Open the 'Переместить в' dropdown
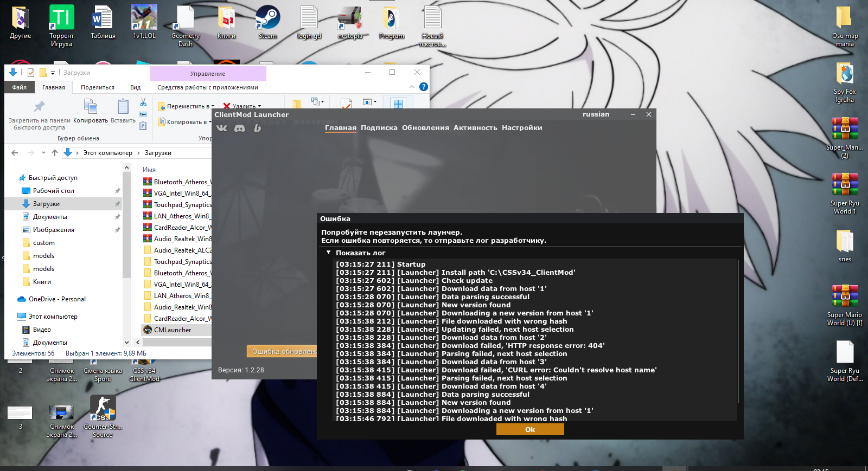The image size is (868, 471). click(x=186, y=106)
